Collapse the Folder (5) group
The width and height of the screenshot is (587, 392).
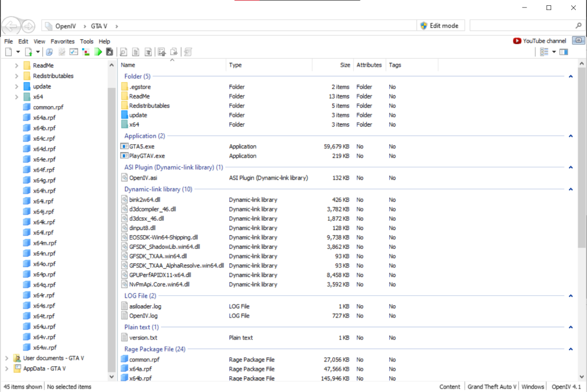(x=571, y=76)
